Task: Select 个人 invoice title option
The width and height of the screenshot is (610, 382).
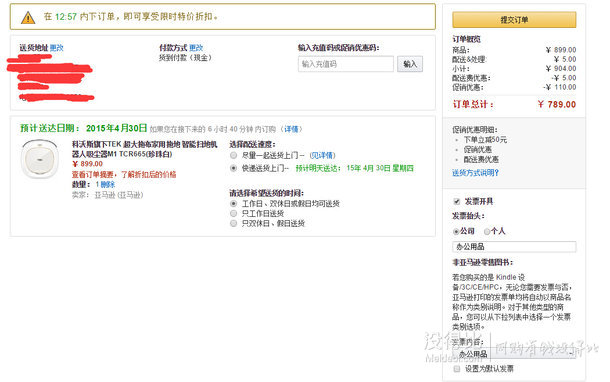Action: pyautogui.click(x=487, y=231)
